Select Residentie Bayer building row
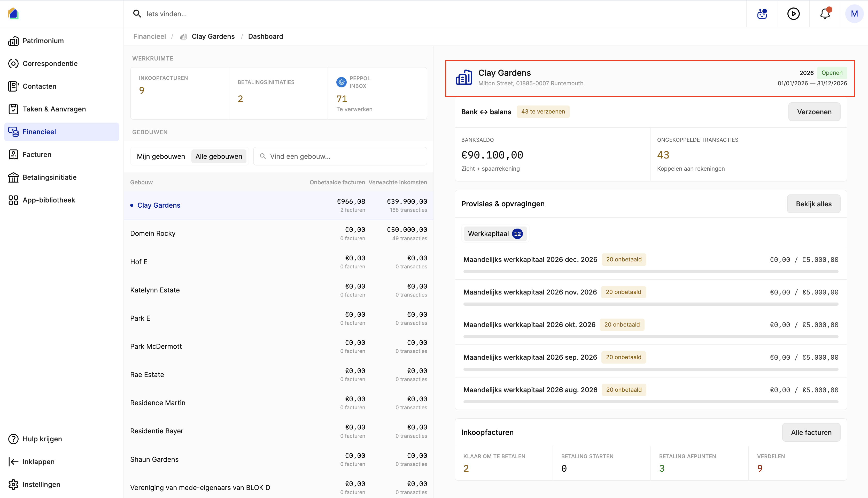The image size is (868, 498). click(x=278, y=431)
